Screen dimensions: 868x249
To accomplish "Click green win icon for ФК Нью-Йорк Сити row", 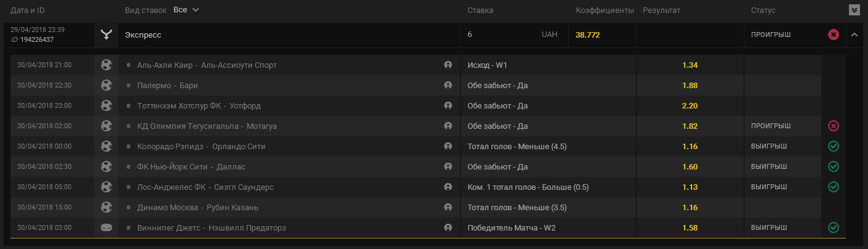I will point(834,166).
